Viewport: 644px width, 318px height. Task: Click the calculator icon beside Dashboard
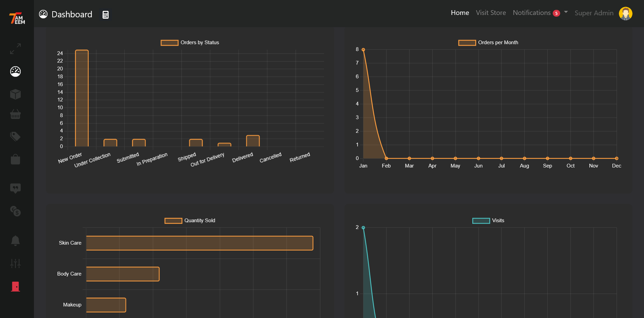click(105, 14)
